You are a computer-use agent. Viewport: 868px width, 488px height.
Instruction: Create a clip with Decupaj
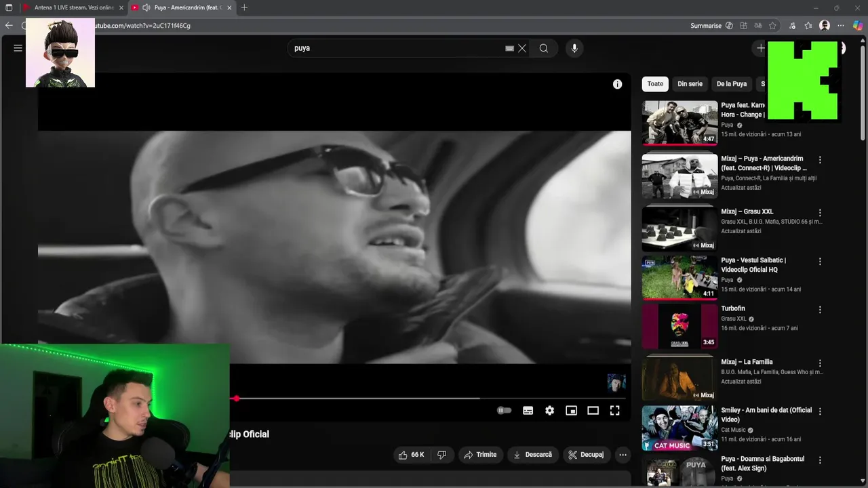click(586, 455)
